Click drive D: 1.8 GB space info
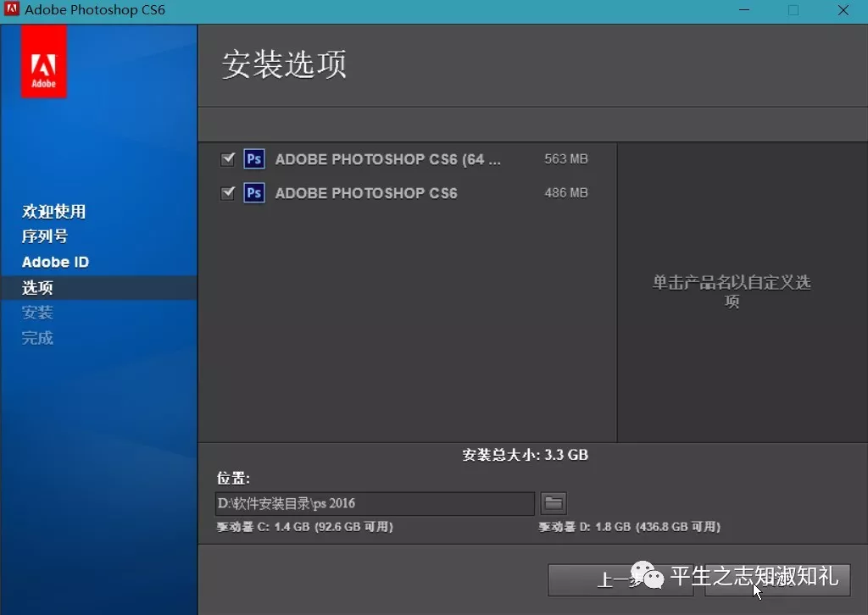The width and height of the screenshot is (868, 615). pos(630,527)
